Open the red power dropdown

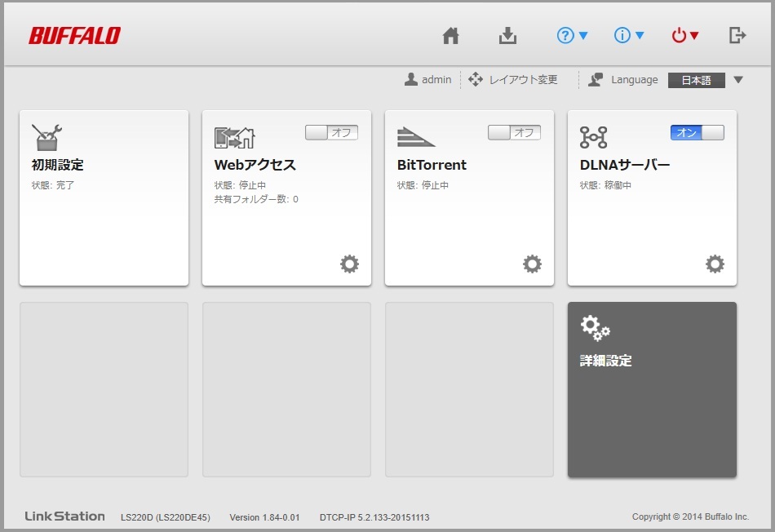(685, 36)
